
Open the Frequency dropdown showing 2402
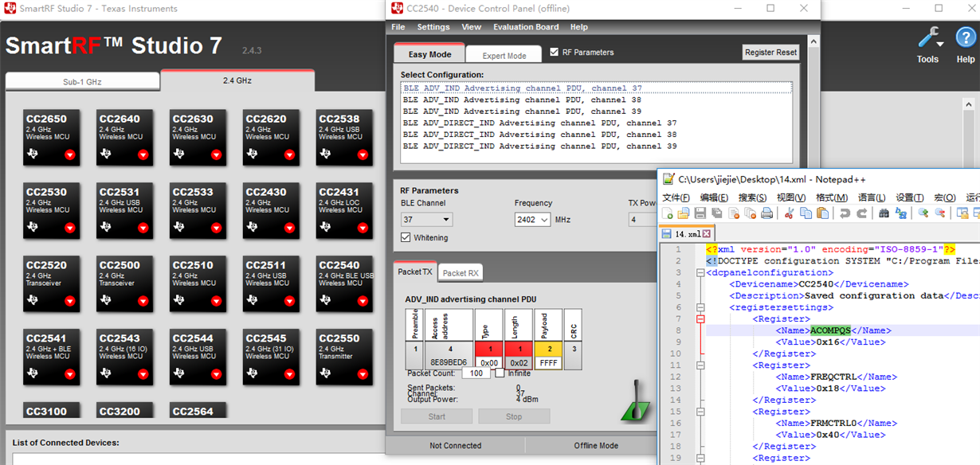532,220
